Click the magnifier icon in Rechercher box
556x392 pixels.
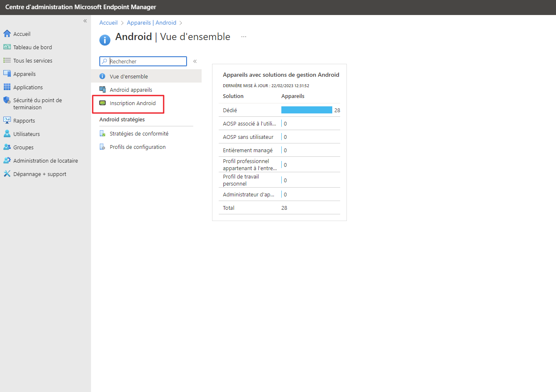105,61
